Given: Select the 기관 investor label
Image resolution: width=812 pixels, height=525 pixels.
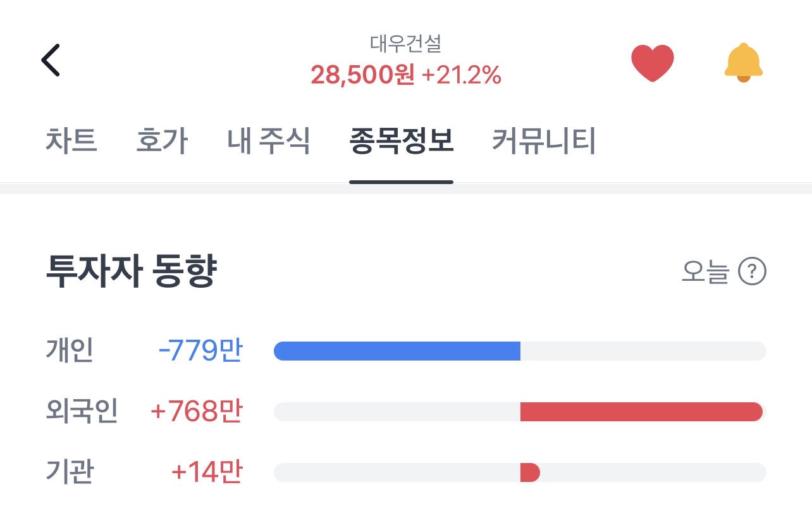Looking at the screenshot, I should click(x=70, y=472).
